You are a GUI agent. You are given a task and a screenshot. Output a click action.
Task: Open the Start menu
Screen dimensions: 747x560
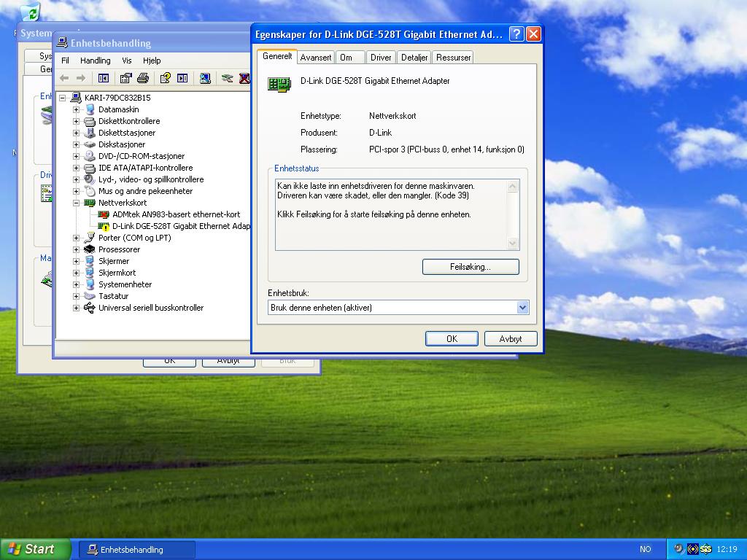click(x=36, y=549)
